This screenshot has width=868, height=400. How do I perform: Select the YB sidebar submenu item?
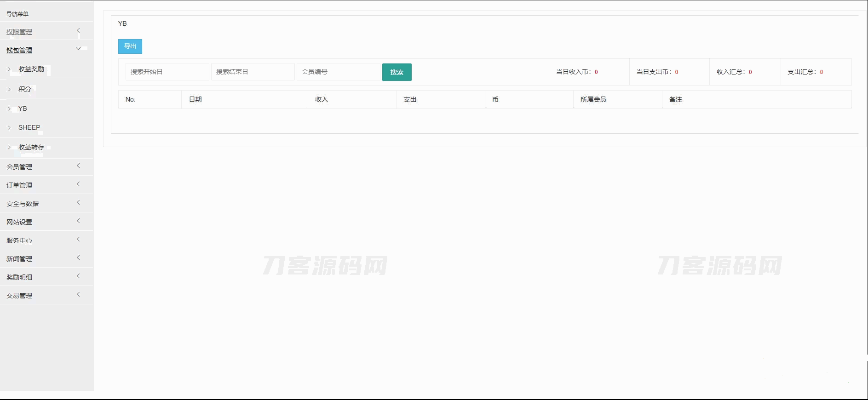point(23,109)
